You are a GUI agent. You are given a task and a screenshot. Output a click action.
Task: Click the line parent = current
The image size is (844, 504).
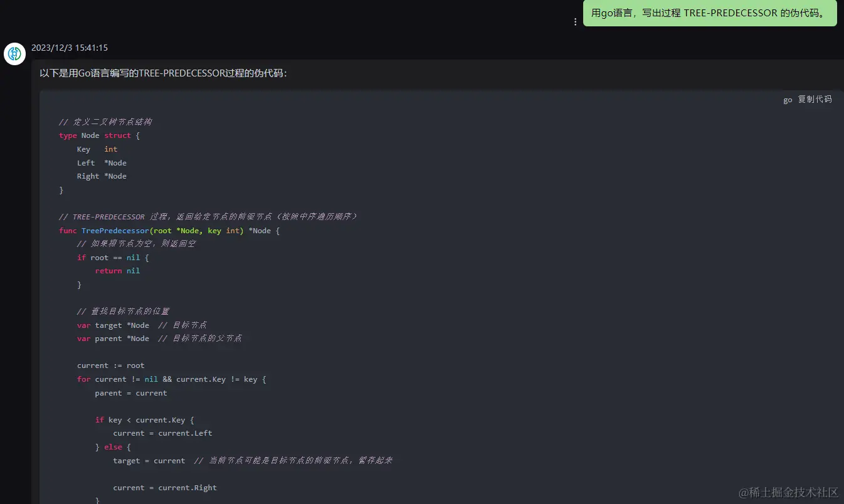point(131,393)
